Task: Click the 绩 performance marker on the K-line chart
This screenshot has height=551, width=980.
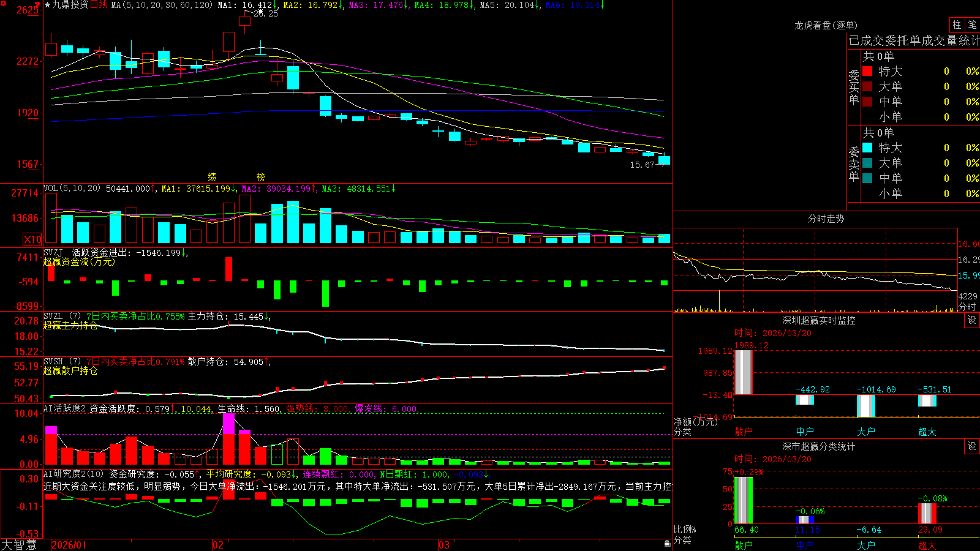Action: (212, 177)
